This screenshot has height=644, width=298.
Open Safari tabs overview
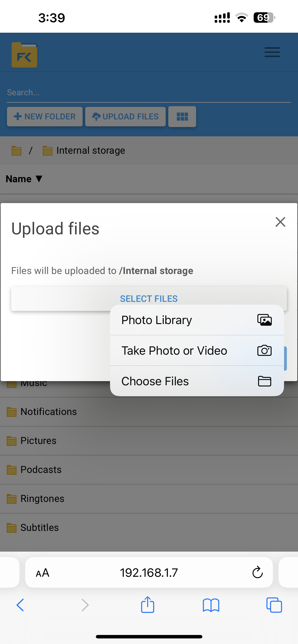pos(274,605)
